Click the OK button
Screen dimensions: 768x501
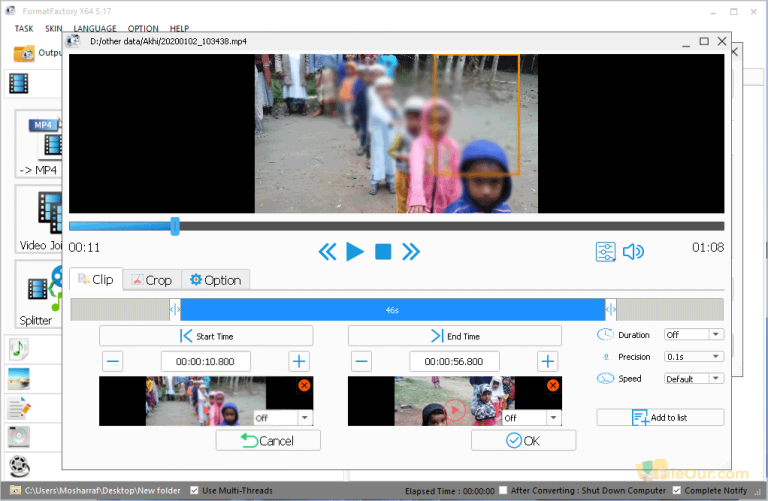[523, 440]
